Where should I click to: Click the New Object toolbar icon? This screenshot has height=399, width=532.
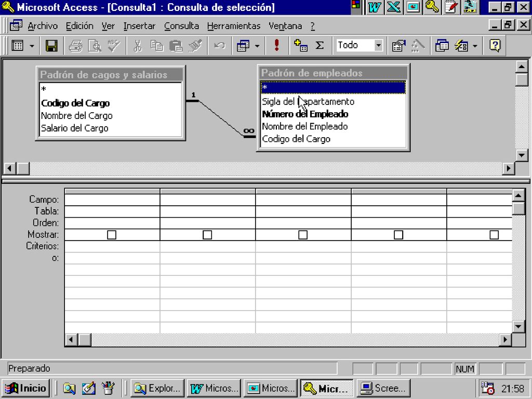(461, 46)
